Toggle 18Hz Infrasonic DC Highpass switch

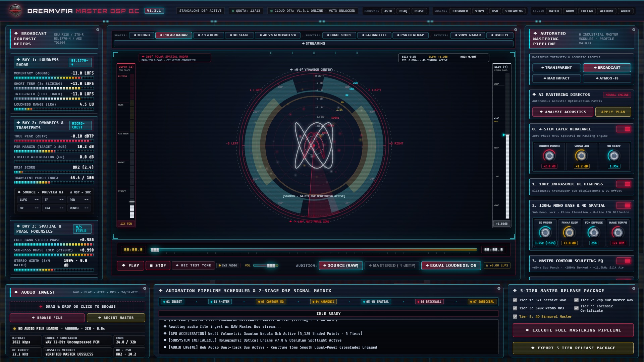coord(624,184)
